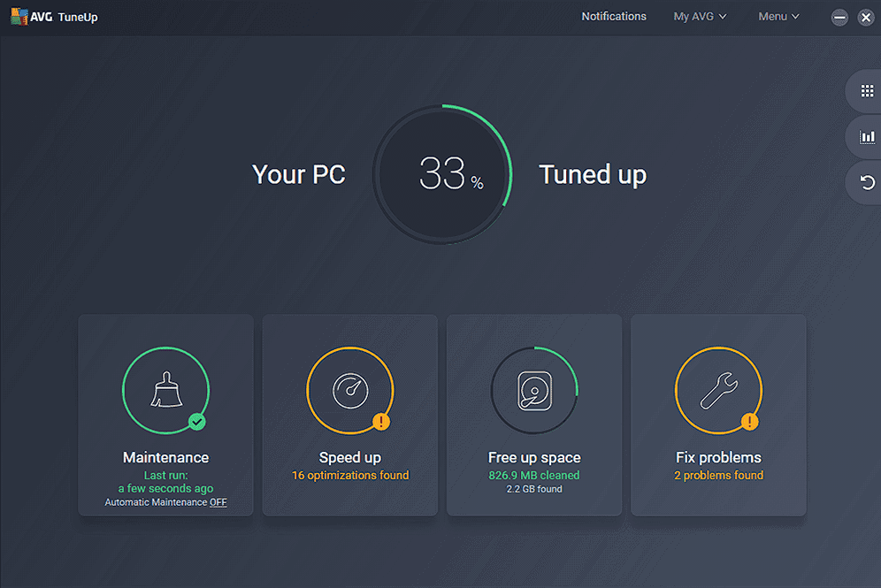Click the Maintenance broom icon
The height and width of the screenshot is (588, 881).
[x=165, y=390]
